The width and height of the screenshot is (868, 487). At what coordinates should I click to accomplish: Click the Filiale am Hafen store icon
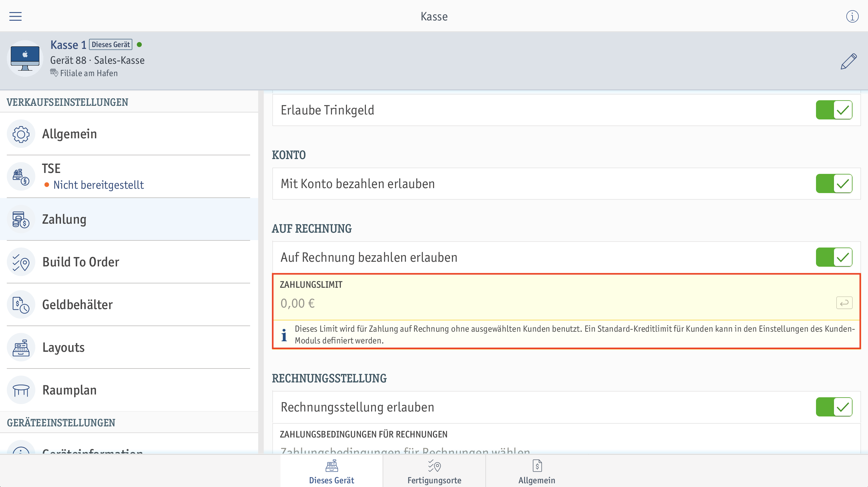coord(54,73)
